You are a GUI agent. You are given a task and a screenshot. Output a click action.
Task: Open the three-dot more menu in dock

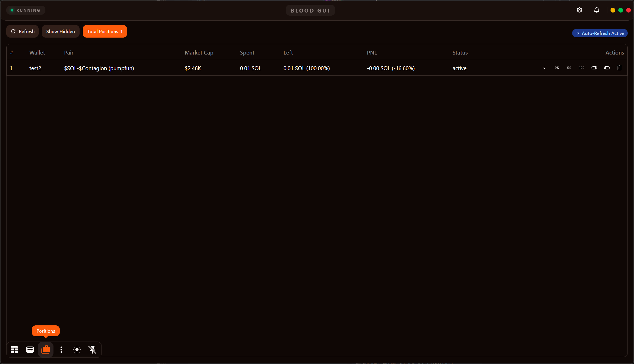coord(61,350)
